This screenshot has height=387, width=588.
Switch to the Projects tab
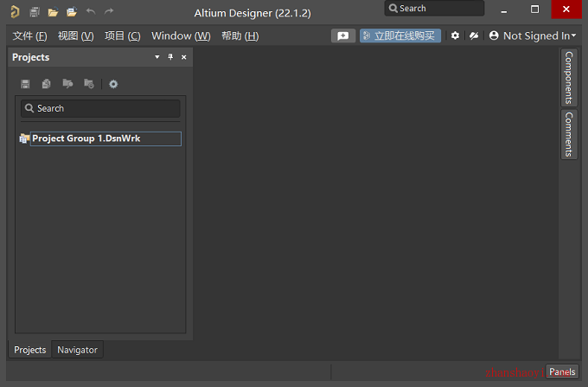(x=30, y=350)
